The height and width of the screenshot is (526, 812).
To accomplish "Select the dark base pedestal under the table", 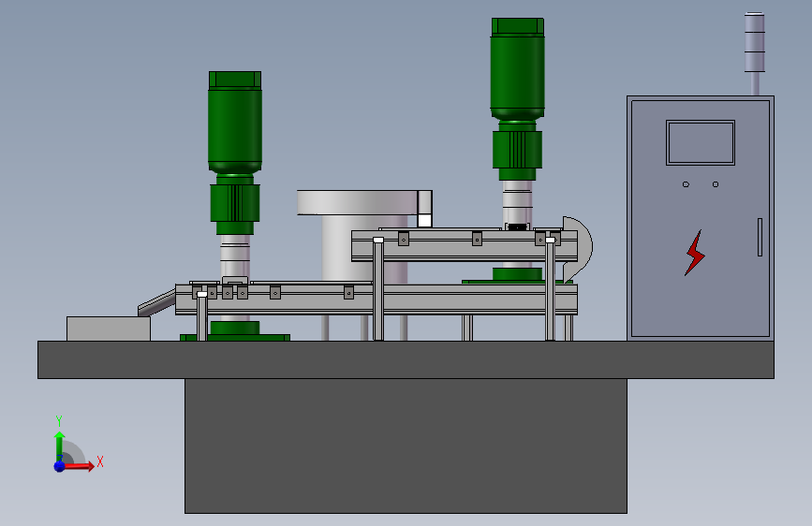I will tap(406, 446).
